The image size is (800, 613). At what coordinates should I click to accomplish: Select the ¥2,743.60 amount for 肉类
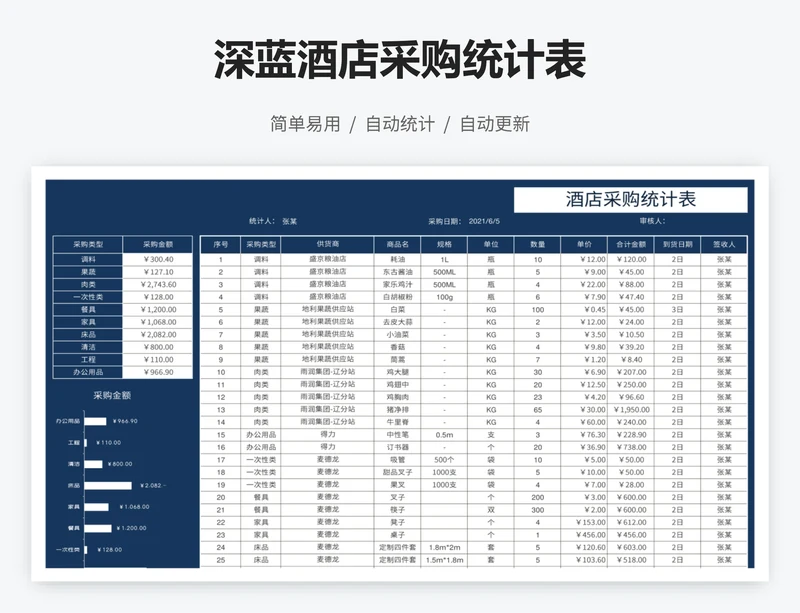pyautogui.click(x=158, y=284)
